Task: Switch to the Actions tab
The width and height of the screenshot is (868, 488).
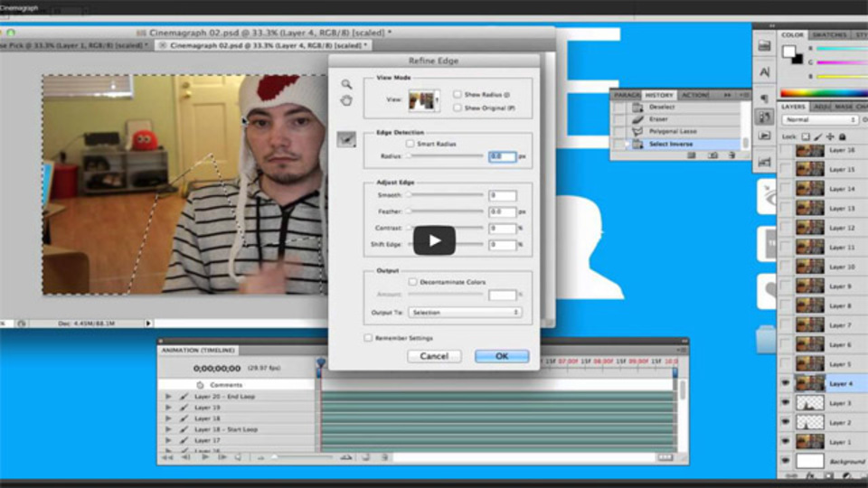Action: 694,95
